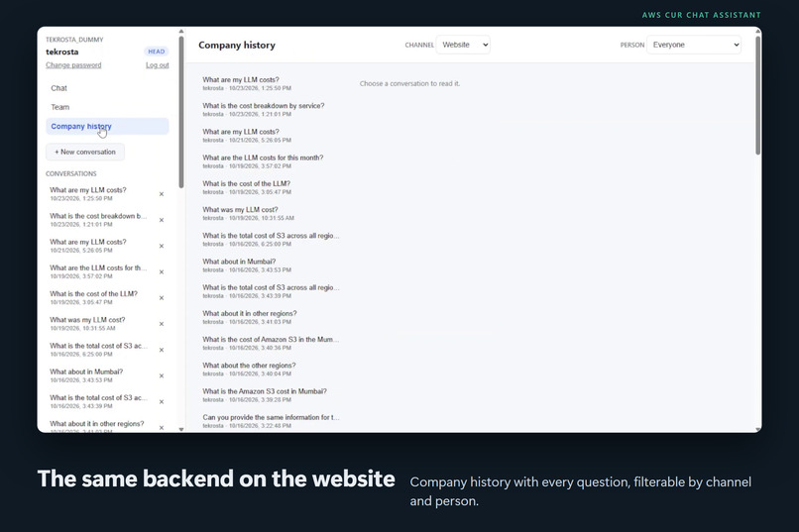Open the Channel dropdown set to Website
Image resolution: width=799 pixels, height=532 pixels.
(463, 45)
